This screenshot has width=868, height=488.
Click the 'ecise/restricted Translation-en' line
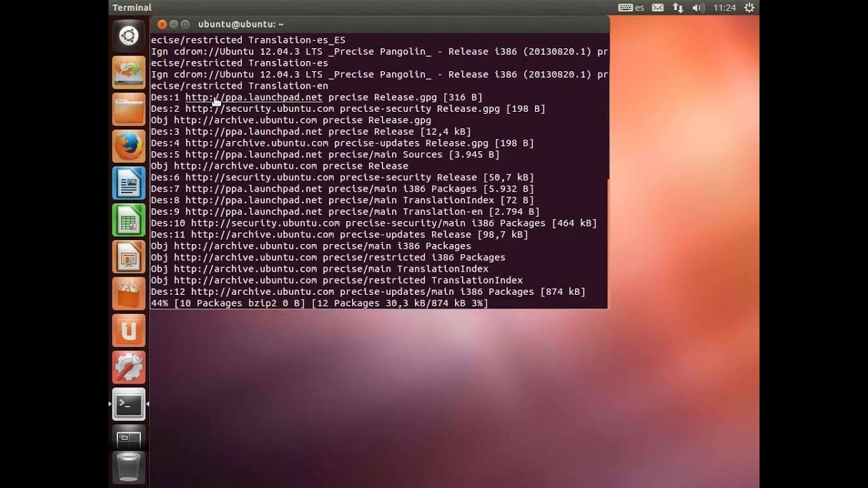239,86
